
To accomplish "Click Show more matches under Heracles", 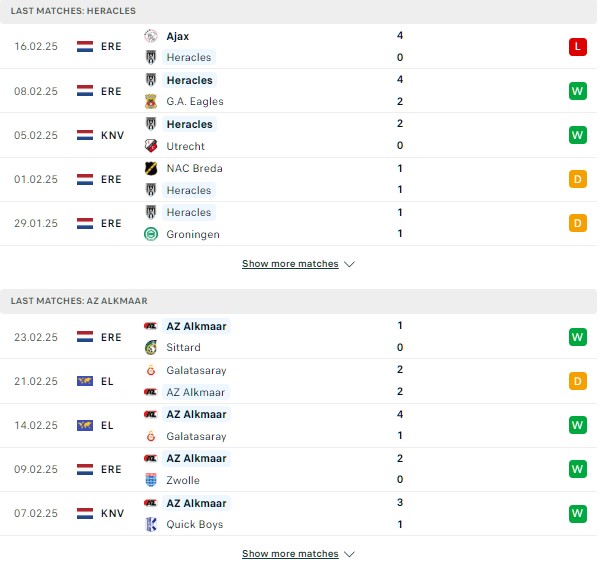I will pyautogui.click(x=290, y=264).
